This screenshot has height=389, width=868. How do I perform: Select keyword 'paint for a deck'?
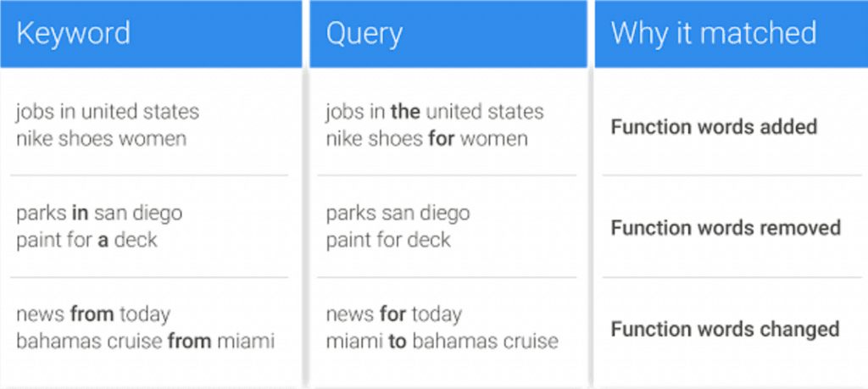point(87,240)
